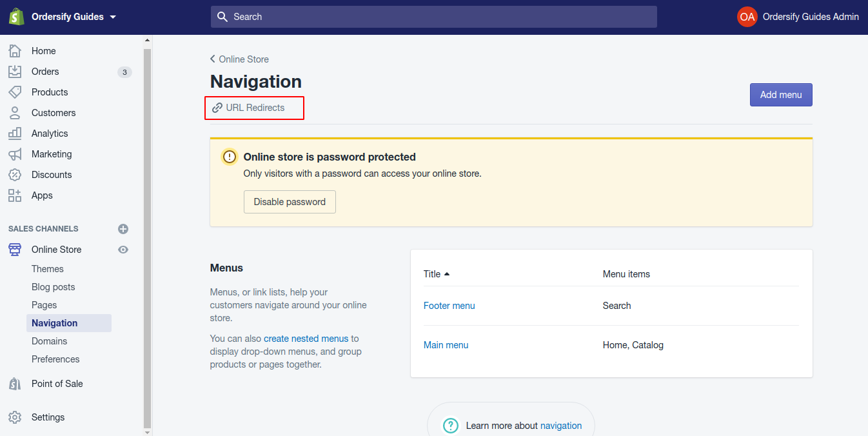Click the Discounts percent icon

(x=15, y=175)
